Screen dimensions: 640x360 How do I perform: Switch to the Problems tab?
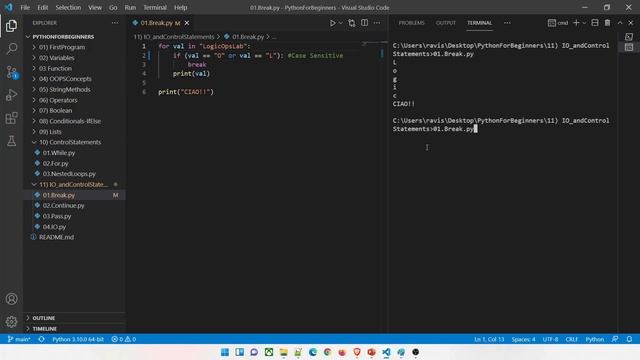pos(411,23)
